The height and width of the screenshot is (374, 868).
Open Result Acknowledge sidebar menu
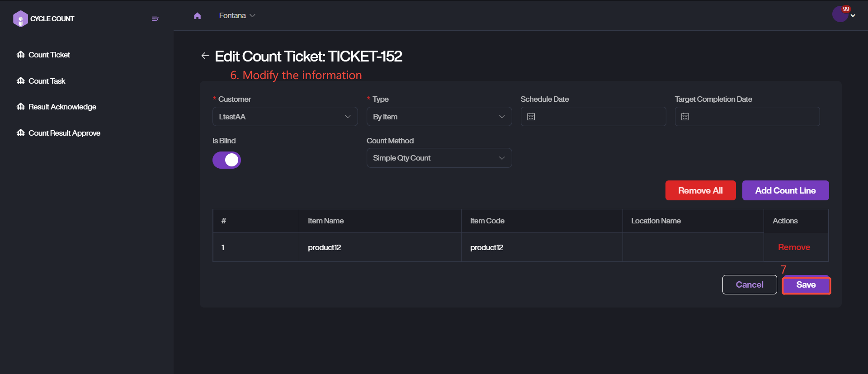click(62, 107)
